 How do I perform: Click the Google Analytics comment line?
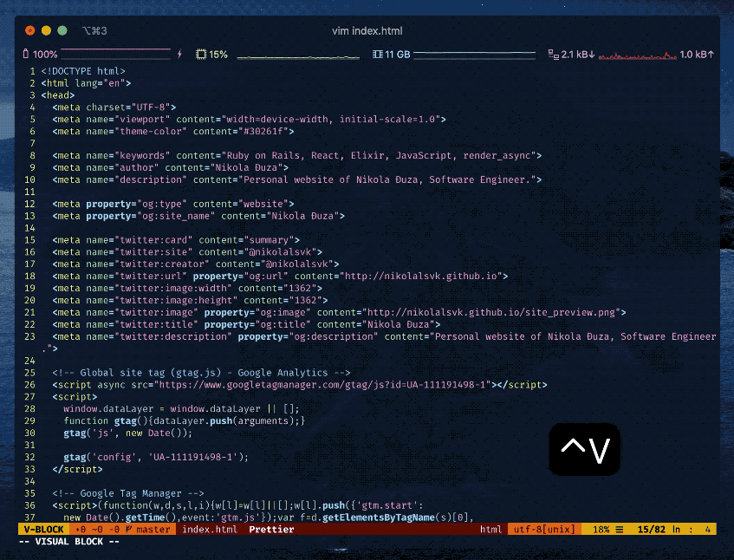201,373
